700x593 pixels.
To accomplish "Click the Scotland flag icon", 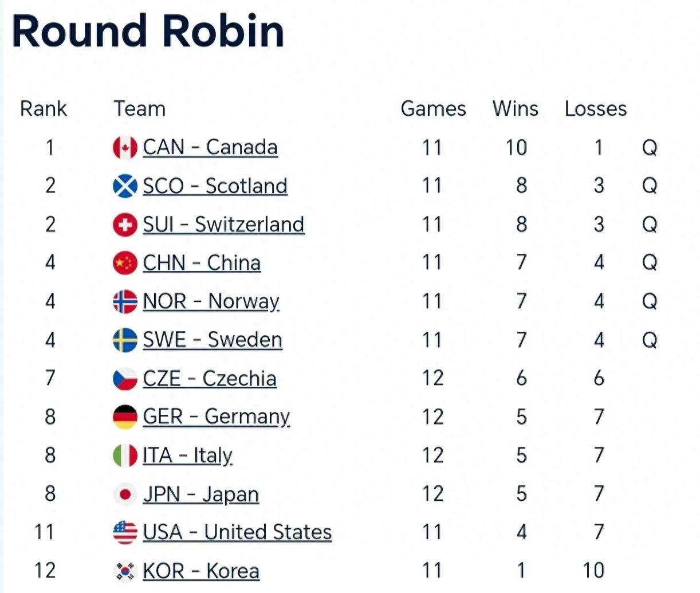I will tap(125, 186).
